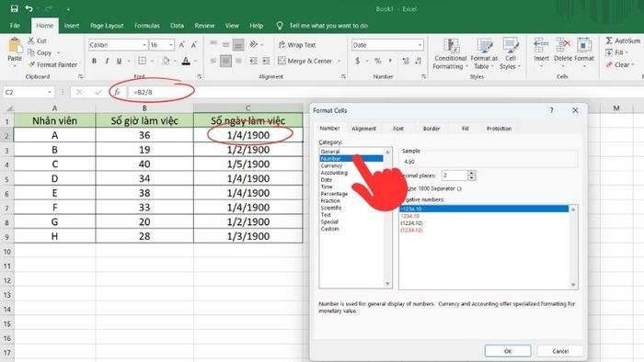The image size is (644, 362).
Task: Click Increase Decimal icon
Action: 406,61
